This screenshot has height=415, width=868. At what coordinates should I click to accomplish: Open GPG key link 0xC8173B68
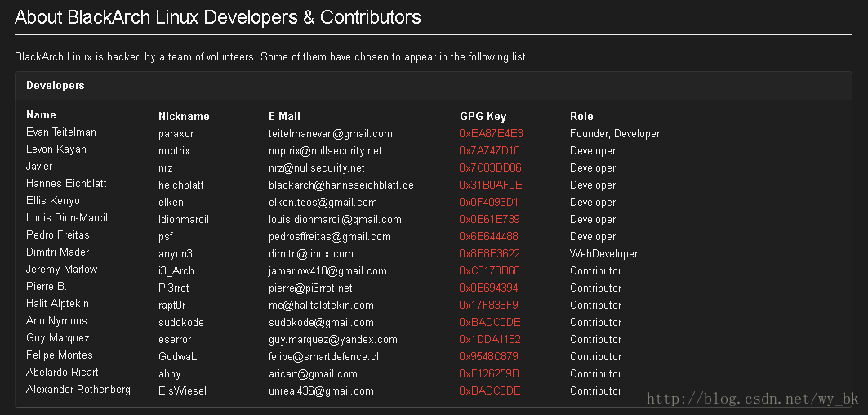click(489, 271)
